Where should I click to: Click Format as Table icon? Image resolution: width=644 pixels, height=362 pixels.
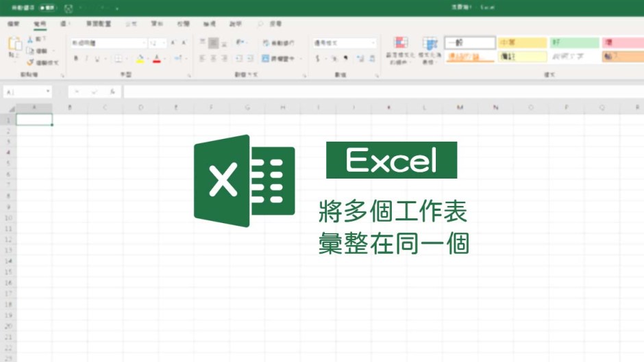pyautogui.click(x=430, y=46)
